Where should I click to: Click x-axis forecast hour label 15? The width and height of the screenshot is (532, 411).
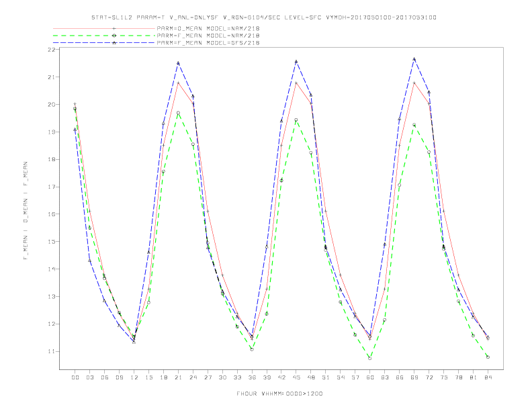[x=148, y=377]
